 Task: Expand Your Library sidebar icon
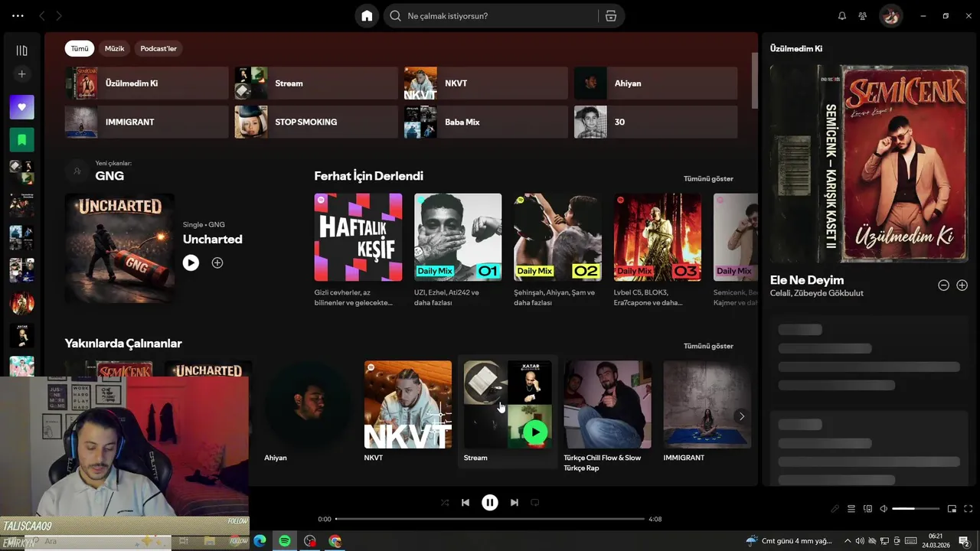21,51
